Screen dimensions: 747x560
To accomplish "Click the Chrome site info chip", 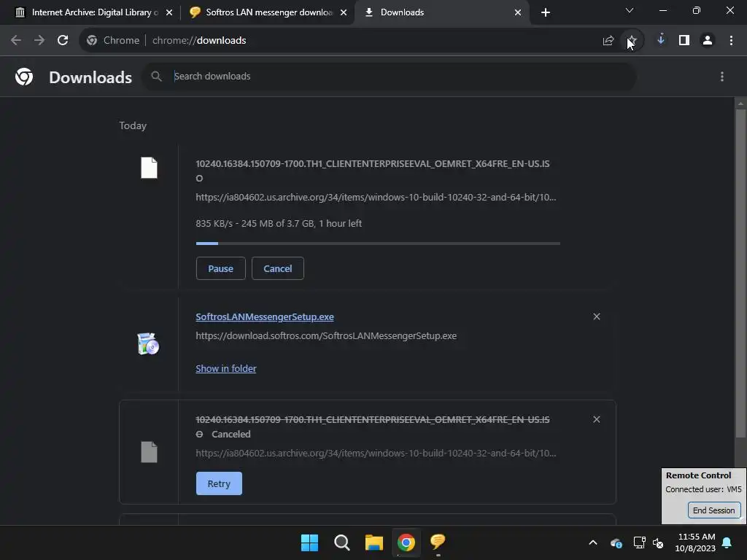I will 113,41.
